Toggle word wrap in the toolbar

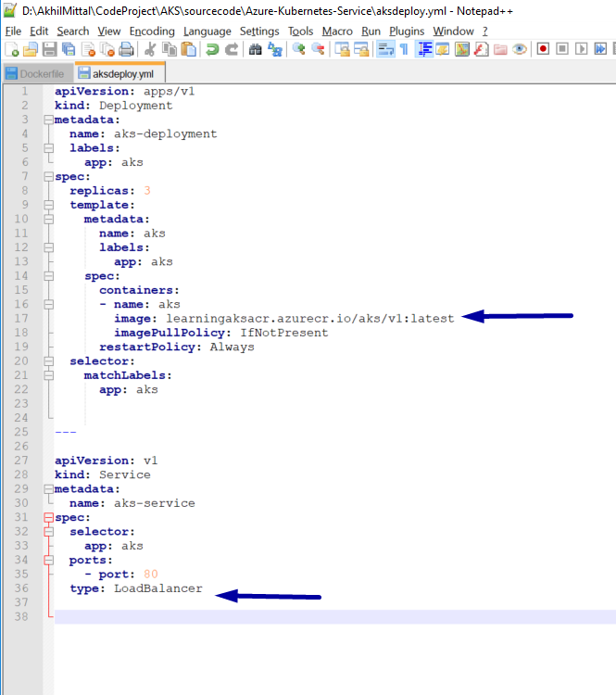[385, 49]
